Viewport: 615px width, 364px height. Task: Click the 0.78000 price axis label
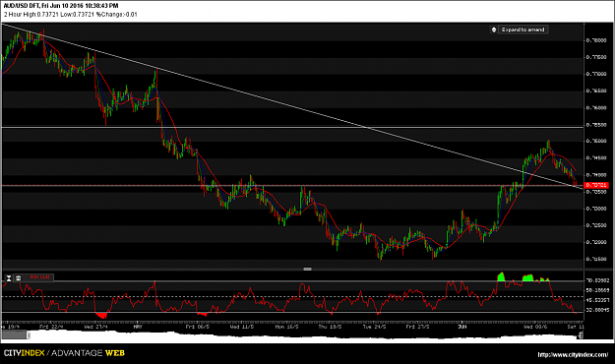click(x=596, y=40)
